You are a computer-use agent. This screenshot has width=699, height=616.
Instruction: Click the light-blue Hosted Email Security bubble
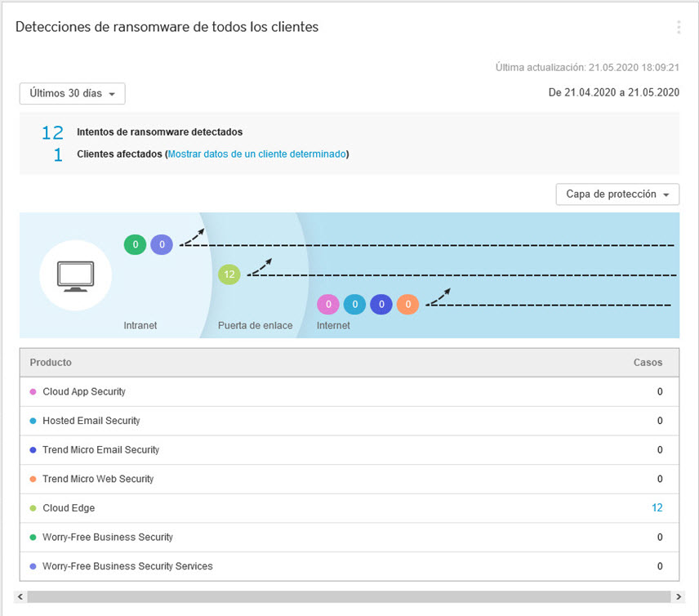coord(354,305)
